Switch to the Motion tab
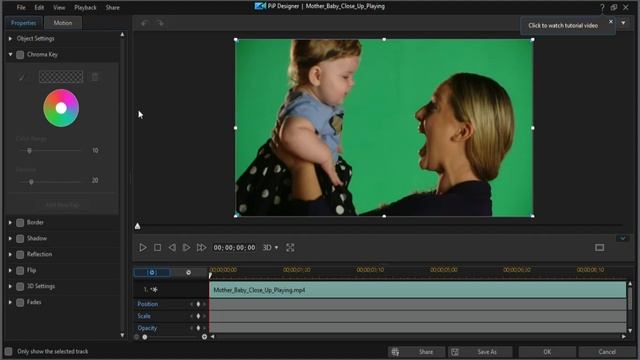 click(x=63, y=23)
